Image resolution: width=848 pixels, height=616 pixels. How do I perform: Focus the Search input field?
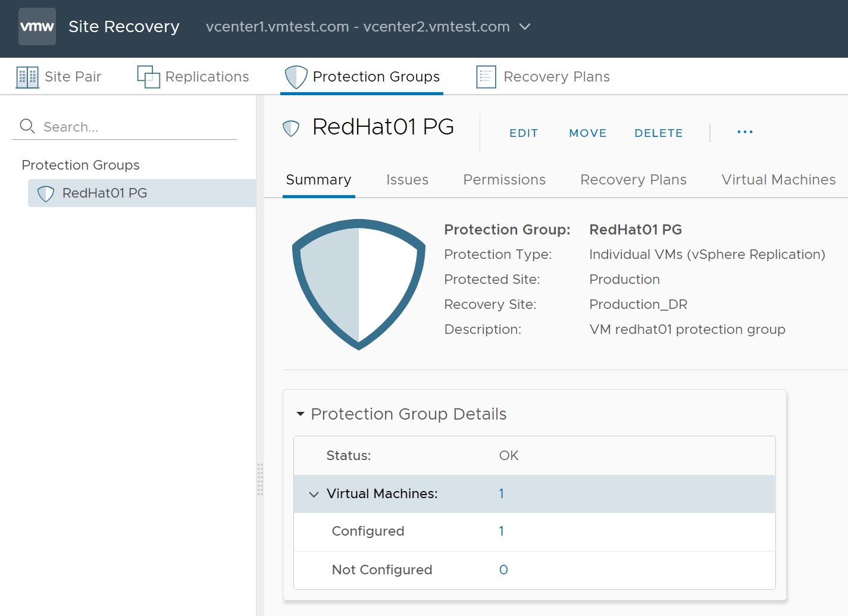click(x=124, y=127)
